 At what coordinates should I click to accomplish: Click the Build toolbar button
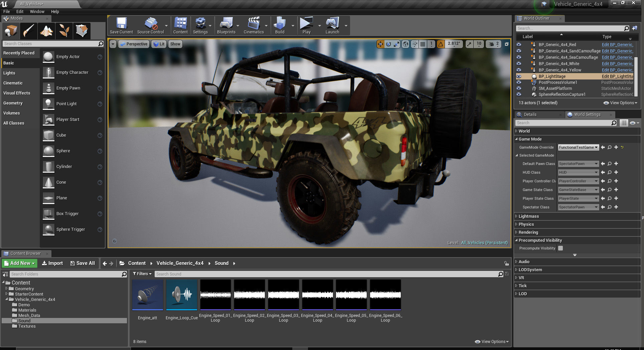click(x=280, y=26)
